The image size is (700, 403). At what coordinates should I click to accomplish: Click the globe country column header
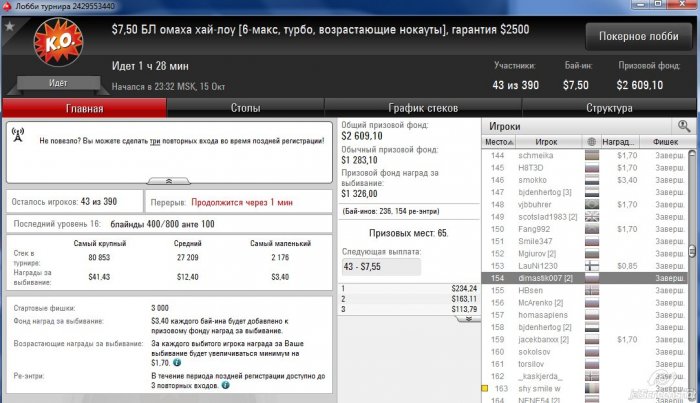tap(592, 142)
